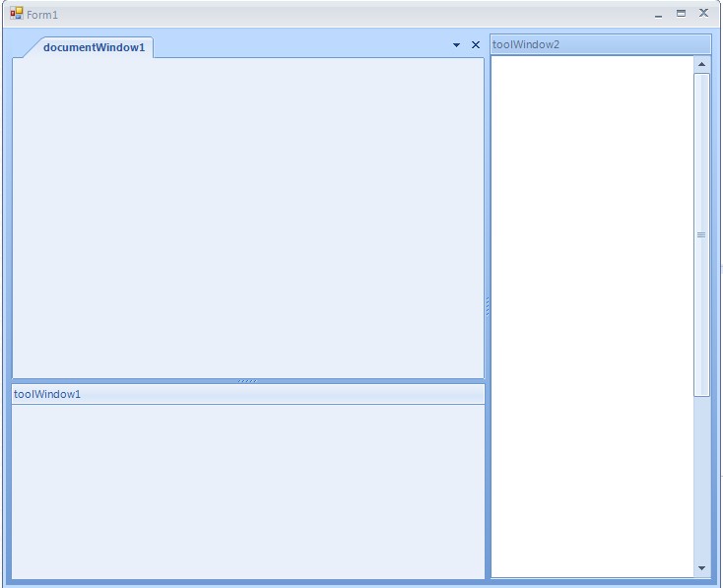
Task: Click inside the white toolWindow2 content area
Action: coord(592,316)
